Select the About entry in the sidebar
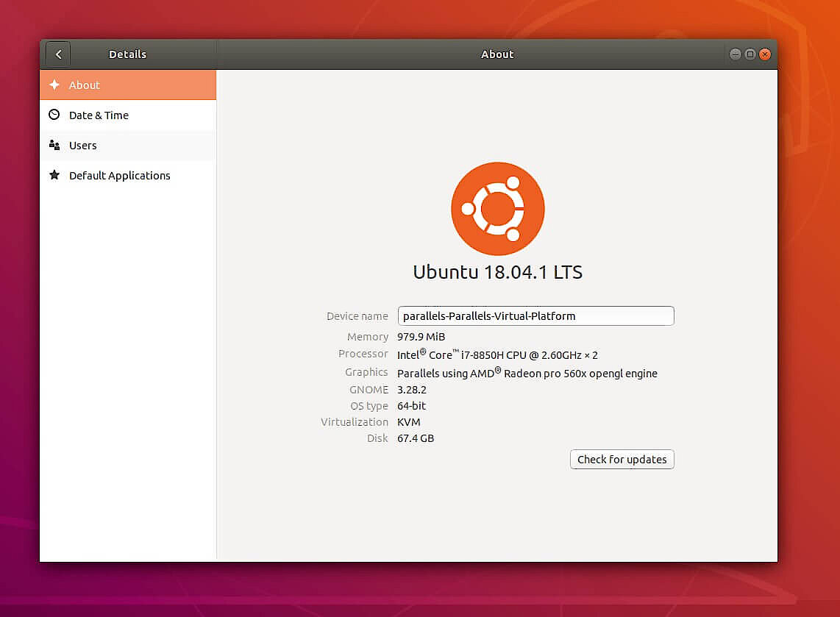The height and width of the screenshot is (617, 840). pos(103,85)
